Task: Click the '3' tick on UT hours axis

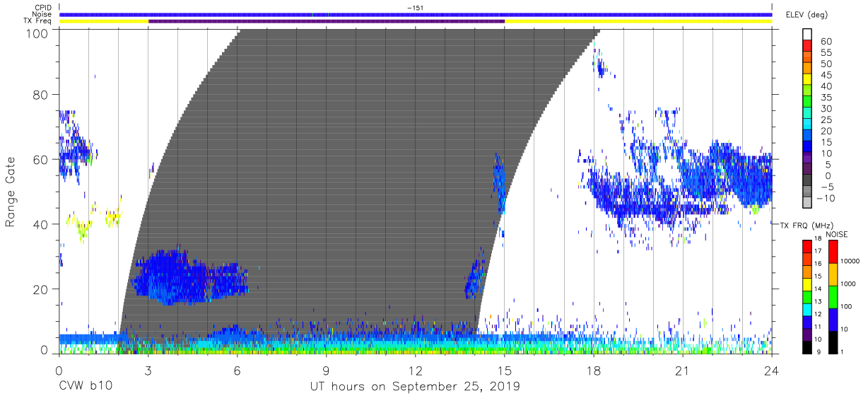Action: (x=148, y=369)
